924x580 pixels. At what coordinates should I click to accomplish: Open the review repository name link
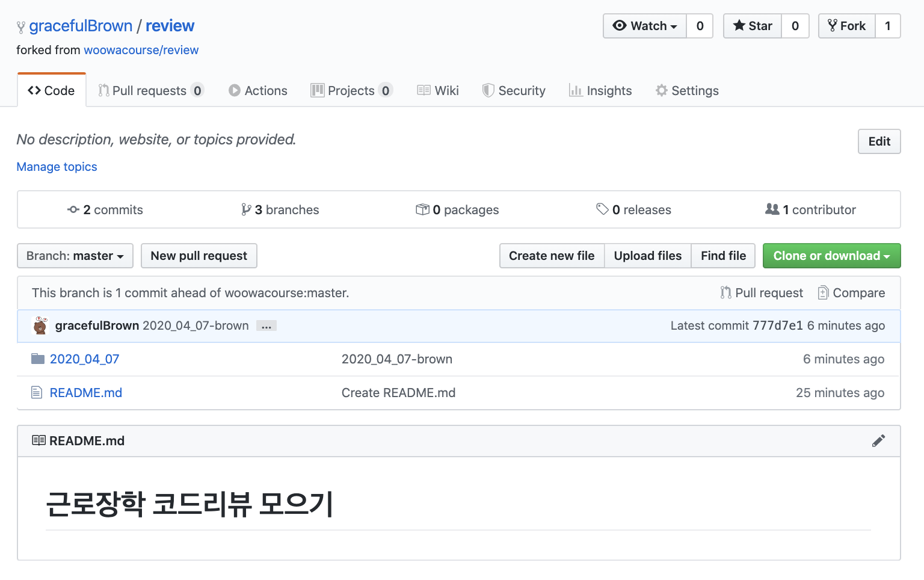click(x=170, y=26)
